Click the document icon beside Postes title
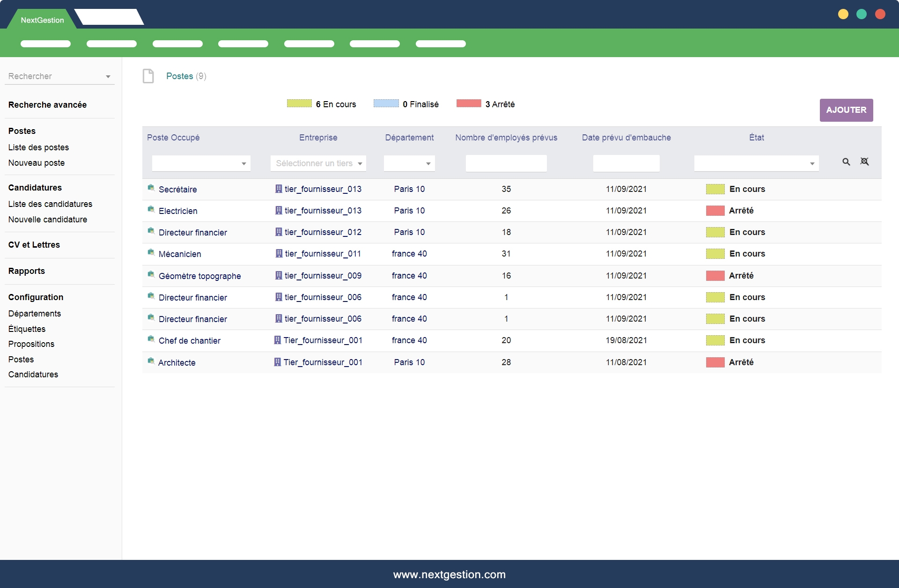The image size is (899, 588). click(x=148, y=76)
